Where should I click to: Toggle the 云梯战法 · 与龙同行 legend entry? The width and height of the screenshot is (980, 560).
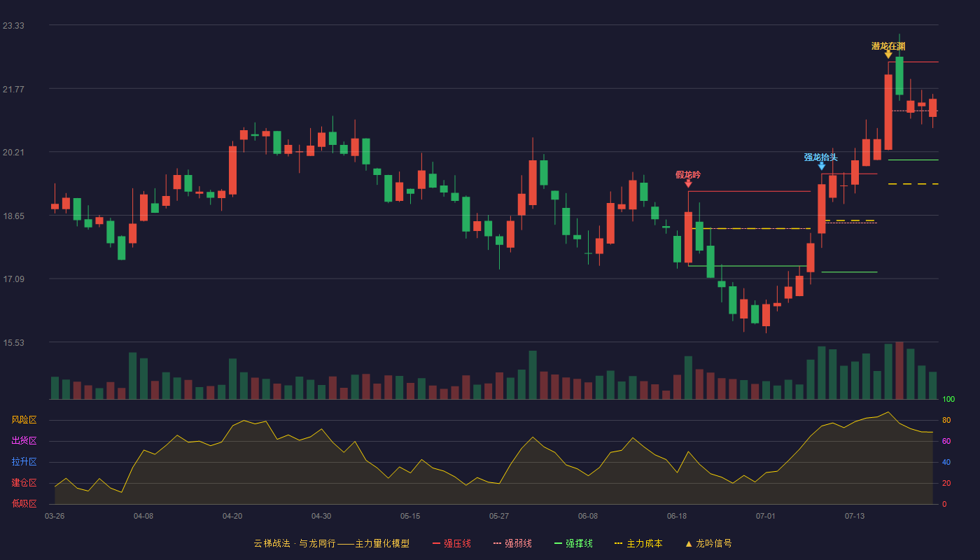331,543
